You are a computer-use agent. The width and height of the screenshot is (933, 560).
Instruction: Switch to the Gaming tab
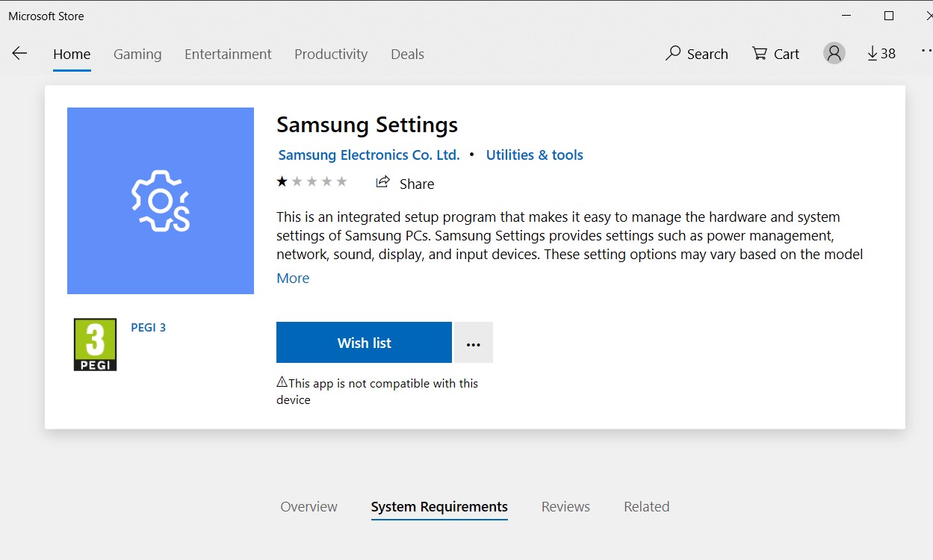pos(137,55)
